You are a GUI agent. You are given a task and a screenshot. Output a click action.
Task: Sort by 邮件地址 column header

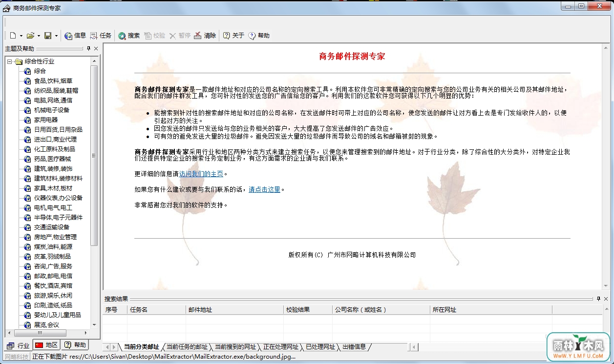pos(234,310)
